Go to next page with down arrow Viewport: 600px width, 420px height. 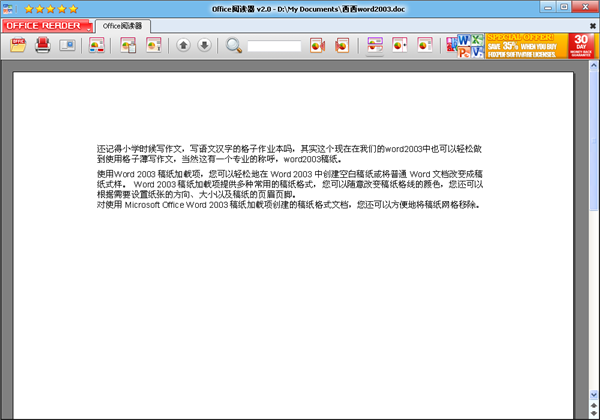click(x=205, y=45)
